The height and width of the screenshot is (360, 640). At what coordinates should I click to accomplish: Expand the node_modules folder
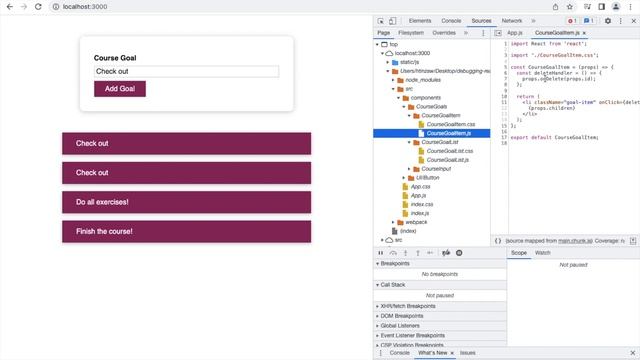point(393,80)
